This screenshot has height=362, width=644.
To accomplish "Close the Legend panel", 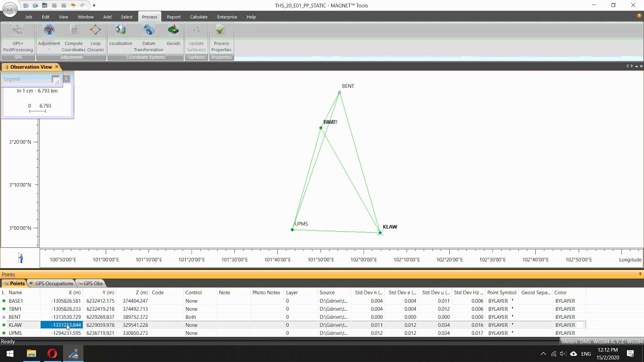I will point(66,79).
